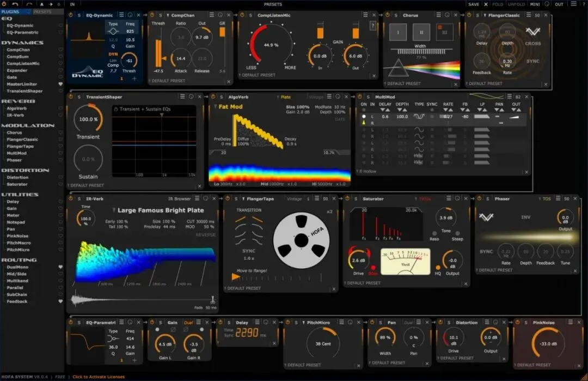Open the DEFAULT PRESET dropdown in FlangerTape
Screen dimensions: 588x381
tap(242, 288)
